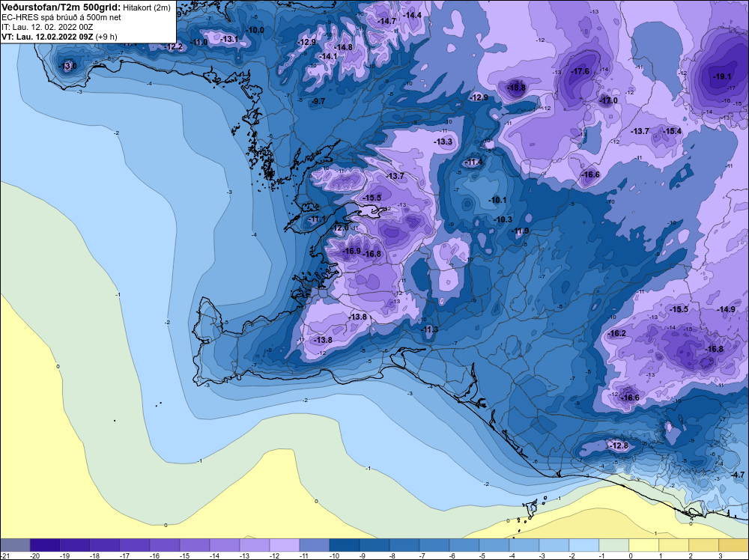Image resolution: width=749 pixels, height=560 pixels.
Task: Click the -16.9 temperature label
Action: tap(351, 251)
